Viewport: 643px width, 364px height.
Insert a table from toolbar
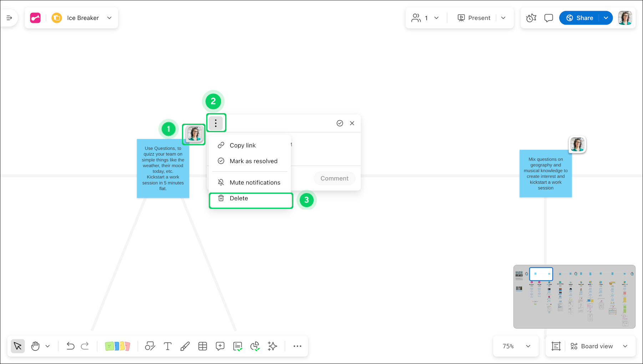(203, 346)
